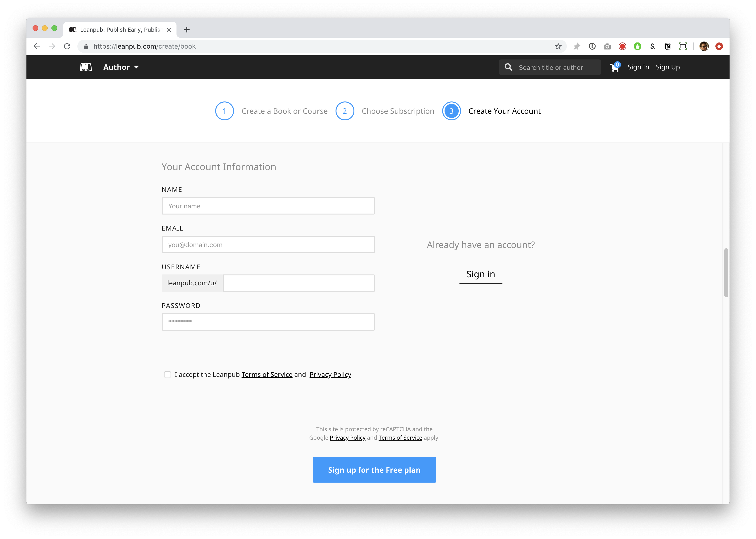
Task: Select step 2 Choose Subscription
Action: point(345,111)
